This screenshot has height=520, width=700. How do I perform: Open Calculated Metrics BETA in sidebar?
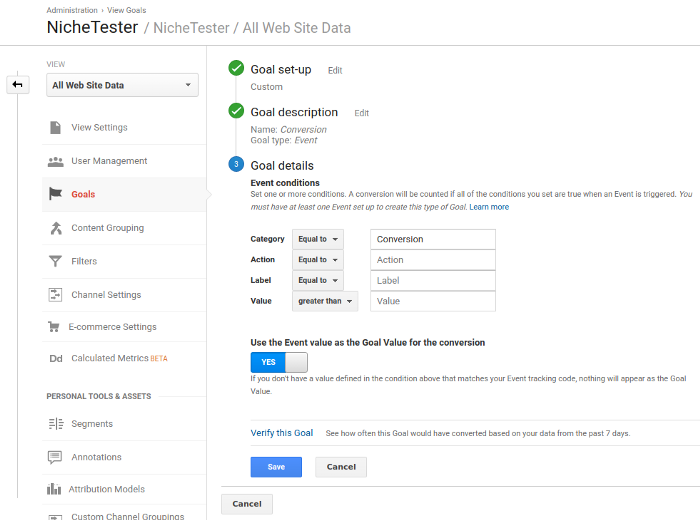click(x=119, y=358)
